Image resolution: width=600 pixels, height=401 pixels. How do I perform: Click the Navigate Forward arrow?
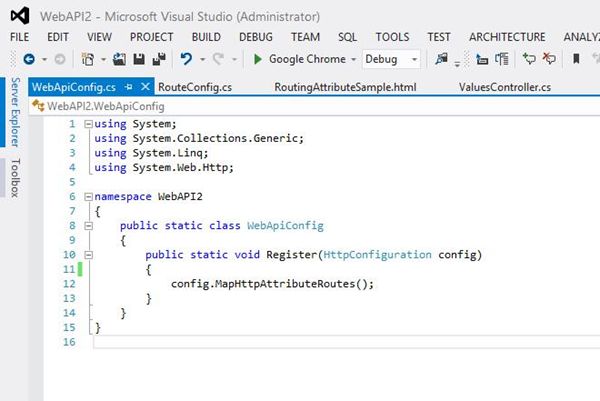click(x=60, y=59)
